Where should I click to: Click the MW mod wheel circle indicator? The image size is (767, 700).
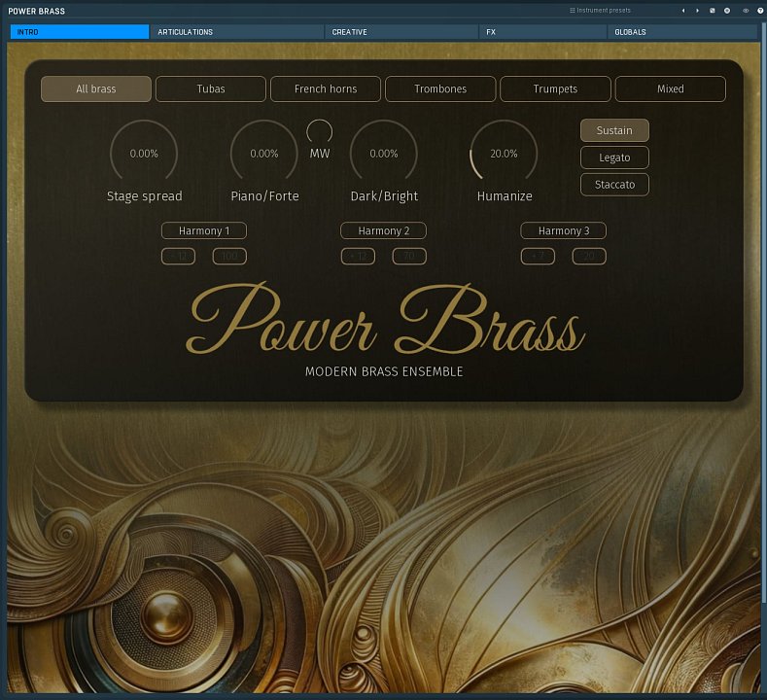point(319,132)
